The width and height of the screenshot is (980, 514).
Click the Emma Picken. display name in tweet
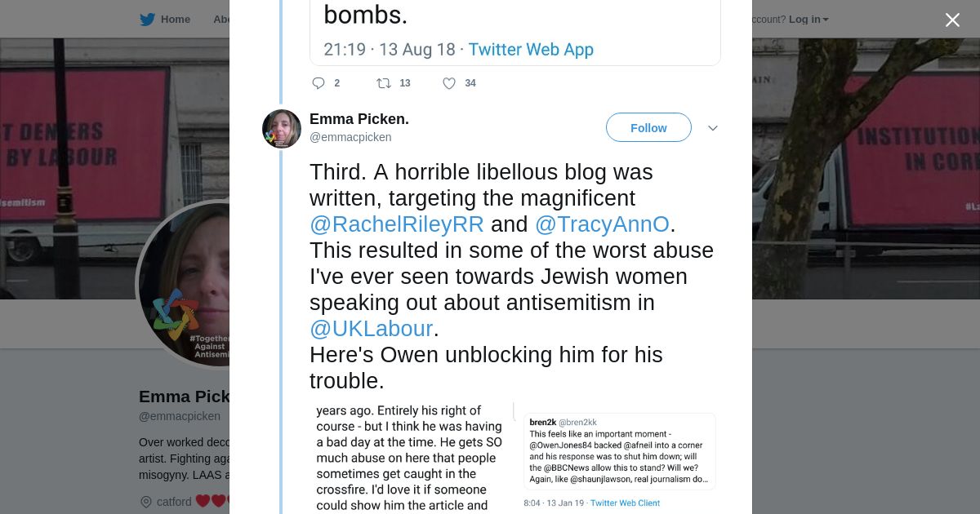click(x=359, y=119)
